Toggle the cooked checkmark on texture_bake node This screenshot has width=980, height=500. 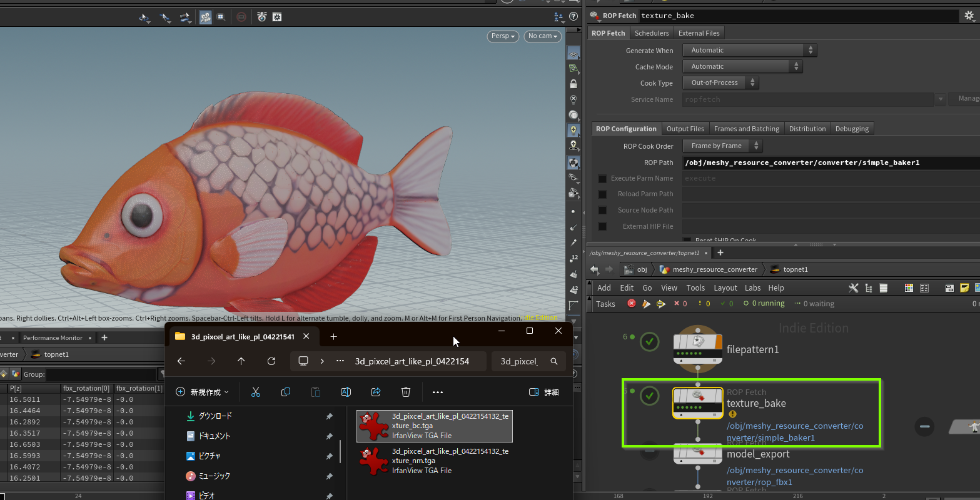(x=650, y=395)
